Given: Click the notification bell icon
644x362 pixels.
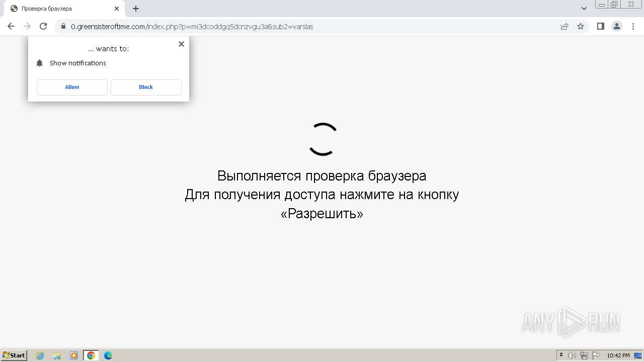Looking at the screenshot, I should coord(40,63).
